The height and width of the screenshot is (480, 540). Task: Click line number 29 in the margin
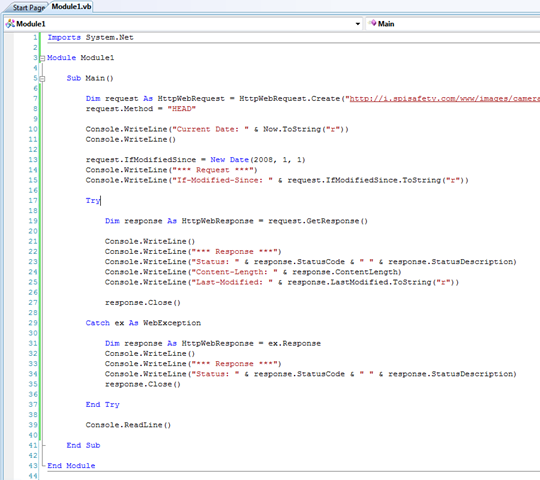[x=33, y=323]
